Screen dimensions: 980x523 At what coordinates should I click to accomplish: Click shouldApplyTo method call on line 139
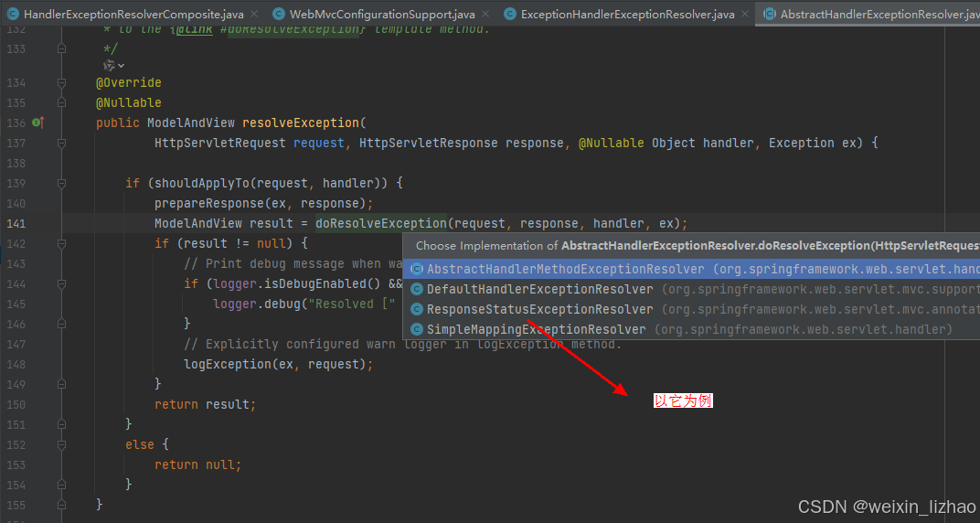pos(202,183)
